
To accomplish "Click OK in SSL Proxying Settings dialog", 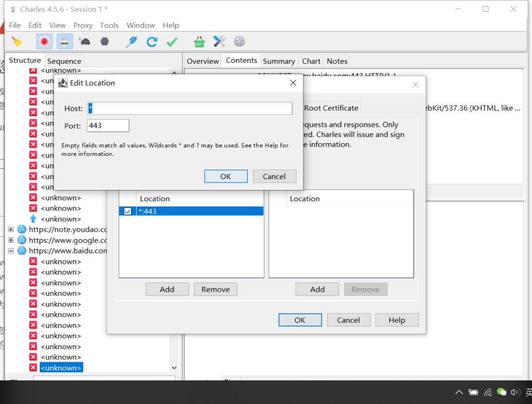I will coord(300,320).
